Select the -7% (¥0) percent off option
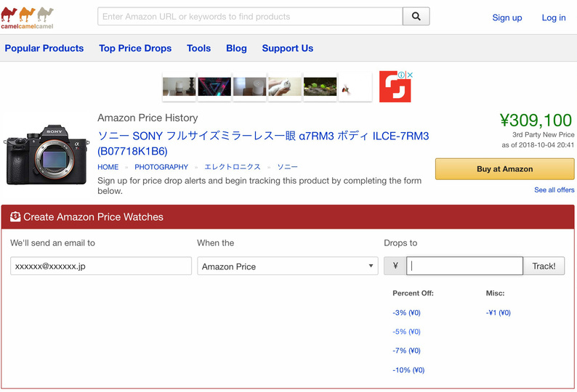This screenshot has height=392, width=577. tap(406, 351)
